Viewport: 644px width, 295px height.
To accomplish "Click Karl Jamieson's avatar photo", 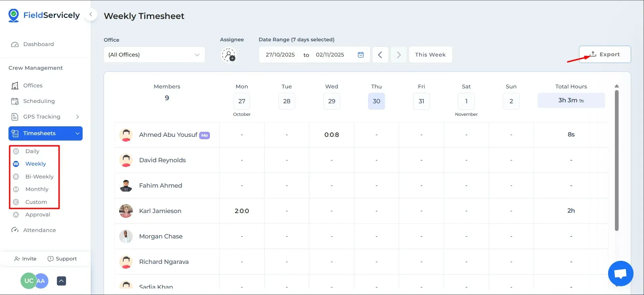I will [x=126, y=211].
